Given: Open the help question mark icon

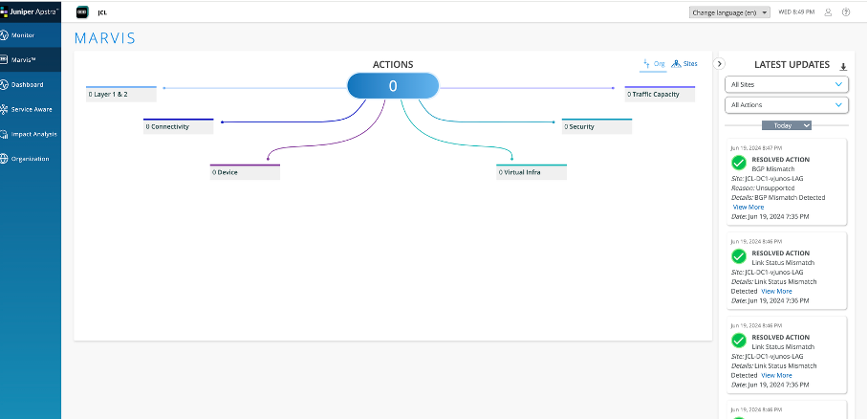Looking at the screenshot, I should click(846, 12).
